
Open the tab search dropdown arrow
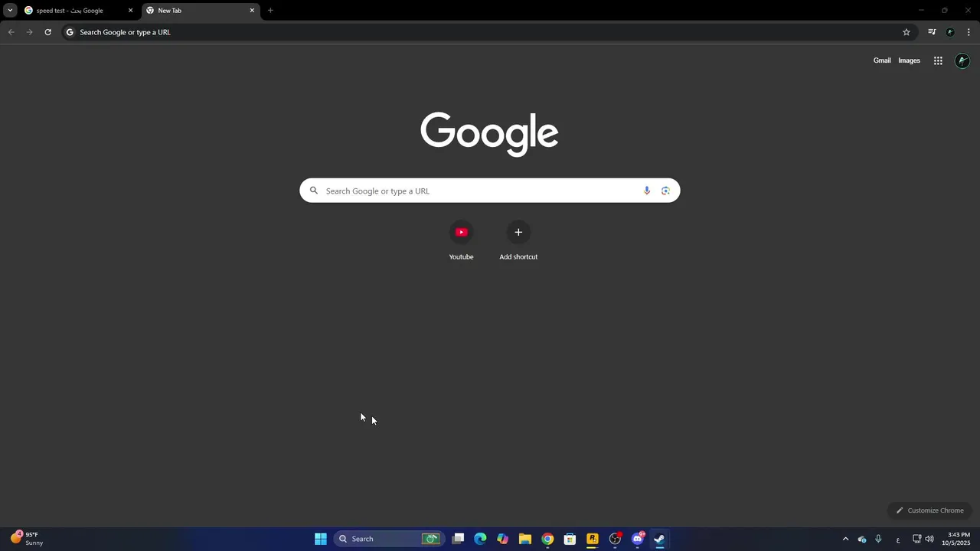[x=10, y=11]
